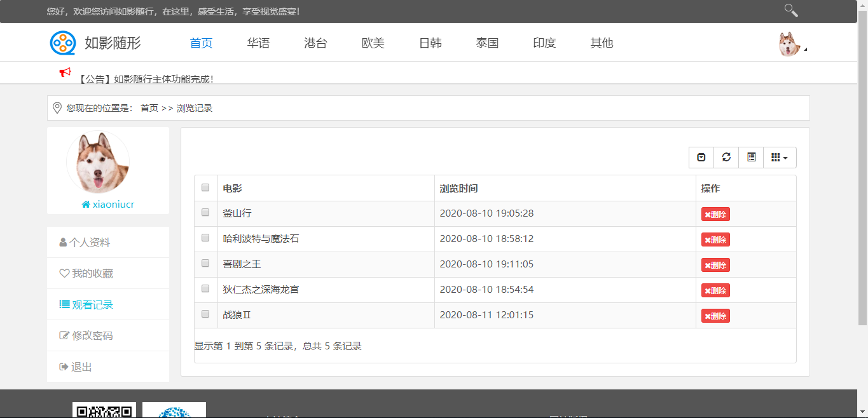Toggle card view of the table
This screenshot has height=418, width=868.
coord(751,158)
